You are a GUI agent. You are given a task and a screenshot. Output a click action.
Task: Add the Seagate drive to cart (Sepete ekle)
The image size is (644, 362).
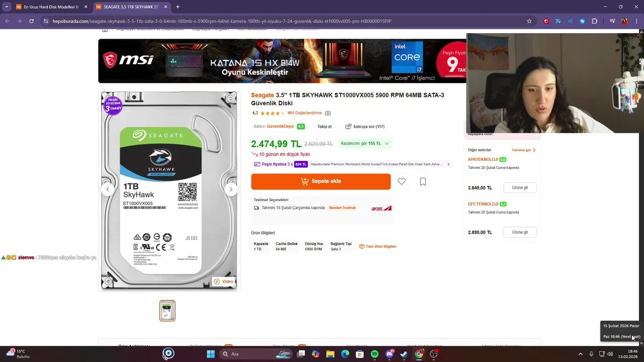point(321,182)
